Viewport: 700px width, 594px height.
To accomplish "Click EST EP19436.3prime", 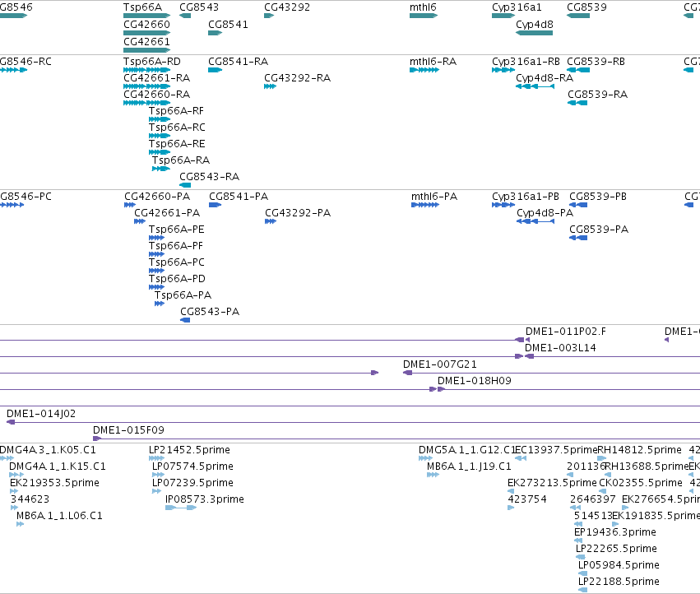I will [x=578, y=541].
